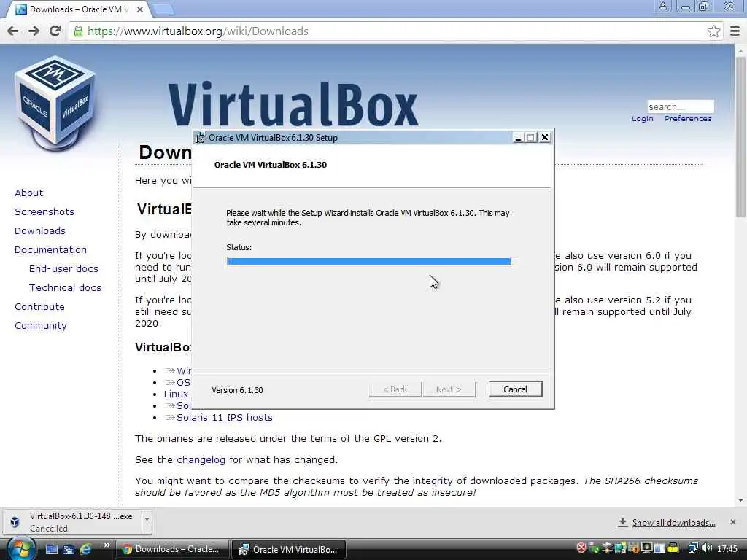
Task: Click the volume speaker tray icon
Action: pyautogui.click(x=707, y=548)
